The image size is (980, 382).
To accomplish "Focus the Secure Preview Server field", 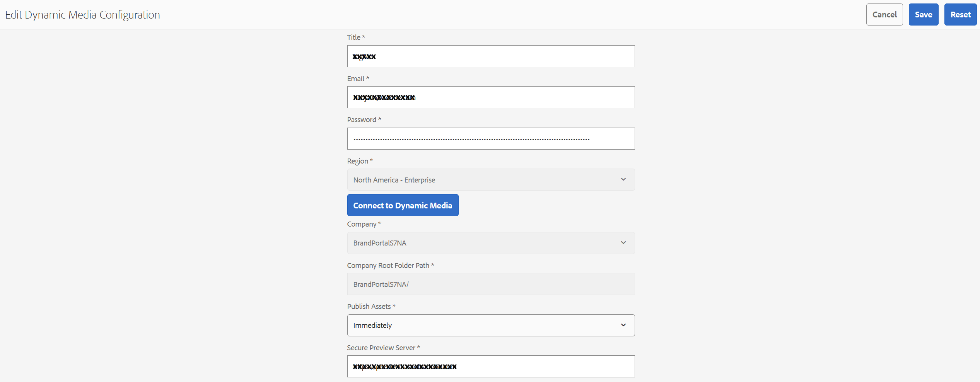I will click(x=490, y=367).
